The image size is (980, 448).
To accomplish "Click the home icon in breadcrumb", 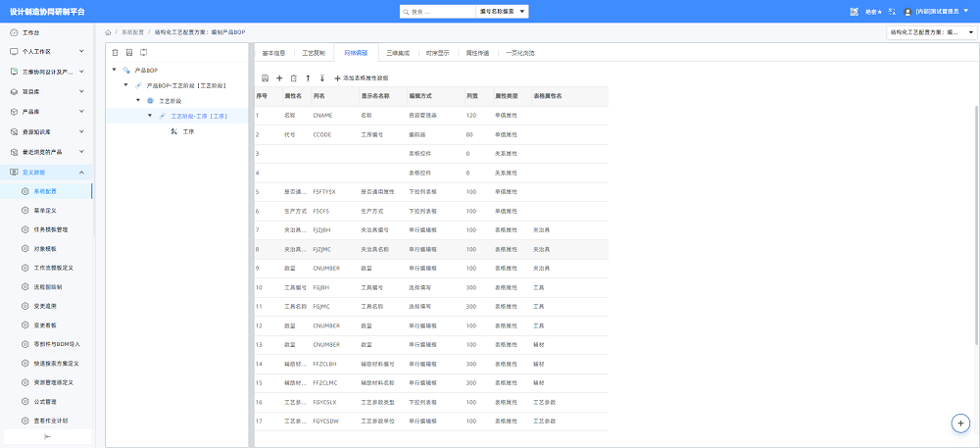I will 108,31.
